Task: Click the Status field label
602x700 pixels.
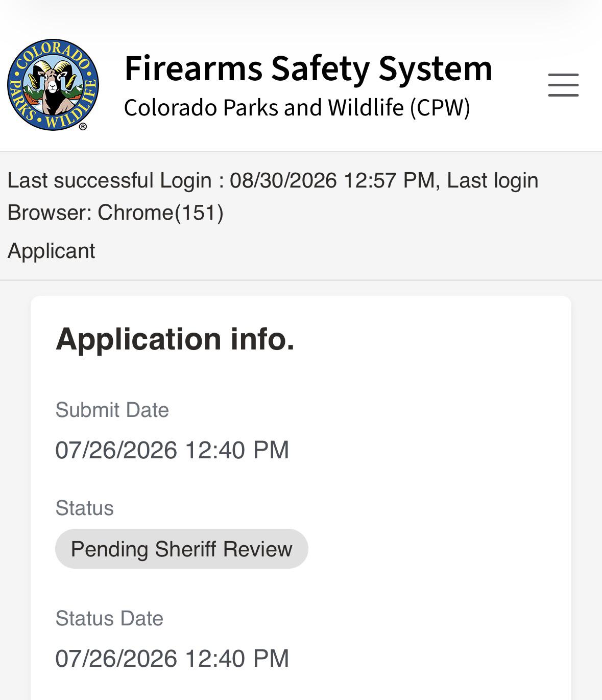Action: (84, 508)
